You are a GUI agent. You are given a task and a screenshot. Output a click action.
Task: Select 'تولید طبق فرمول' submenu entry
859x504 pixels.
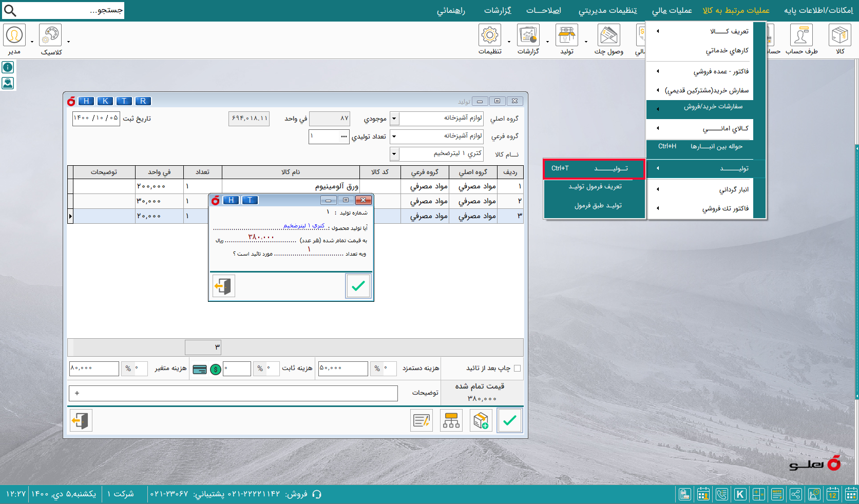pos(598,206)
